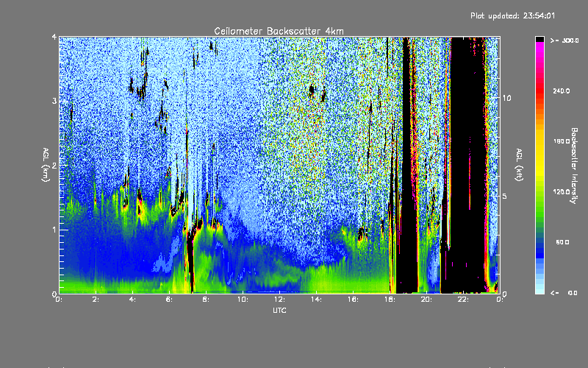Select the '20:' UTC hour tick label
This screenshot has width=588, height=368.
pos(426,300)
